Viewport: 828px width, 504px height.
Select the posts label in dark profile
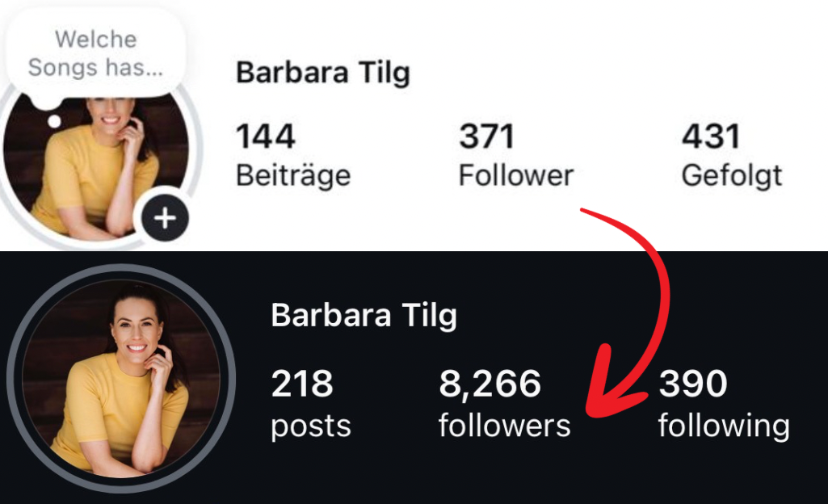311,426
